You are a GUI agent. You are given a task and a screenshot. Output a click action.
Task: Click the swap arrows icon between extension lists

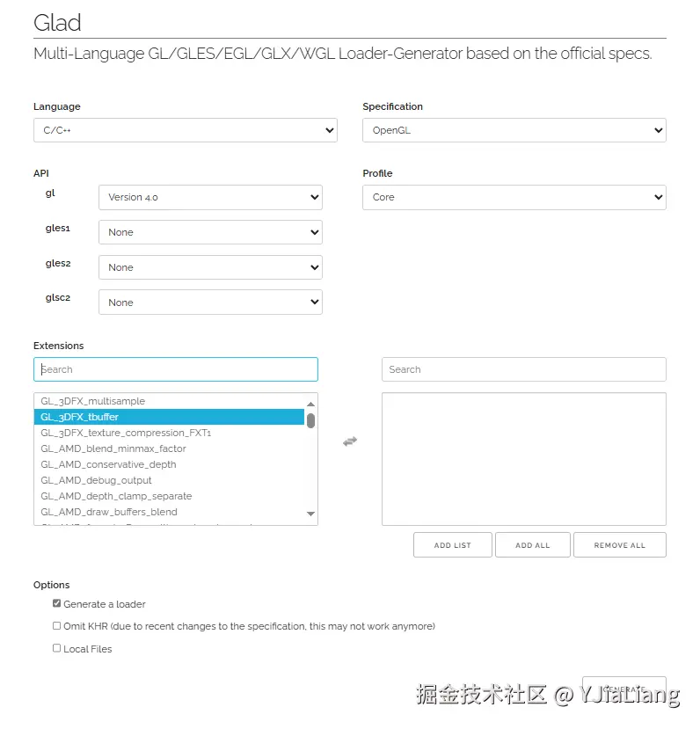350,441
